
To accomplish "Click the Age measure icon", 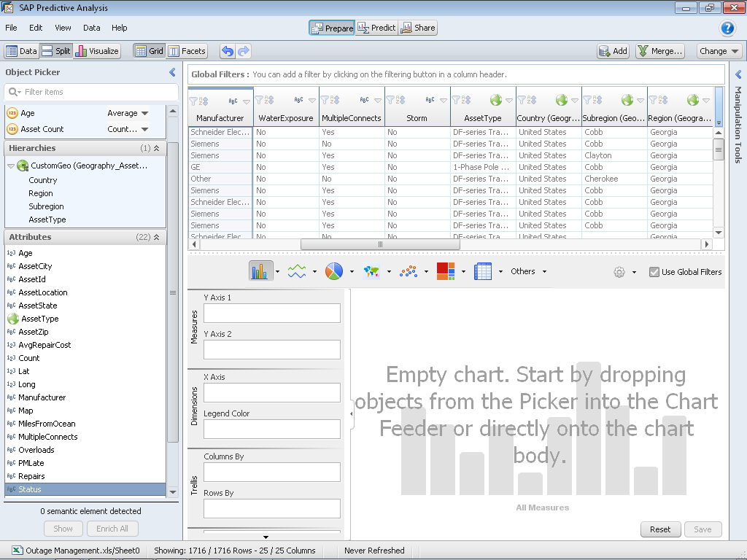I will pos(12,113).
